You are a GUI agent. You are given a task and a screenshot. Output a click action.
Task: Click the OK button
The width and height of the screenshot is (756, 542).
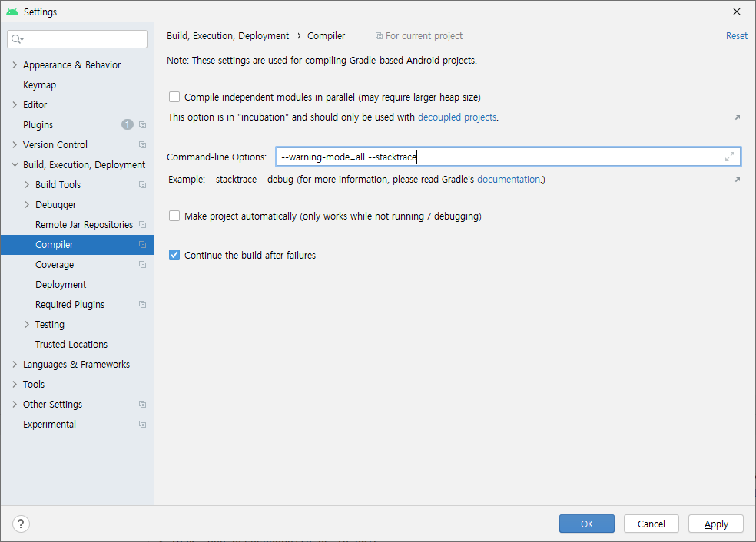coord(587,524)
